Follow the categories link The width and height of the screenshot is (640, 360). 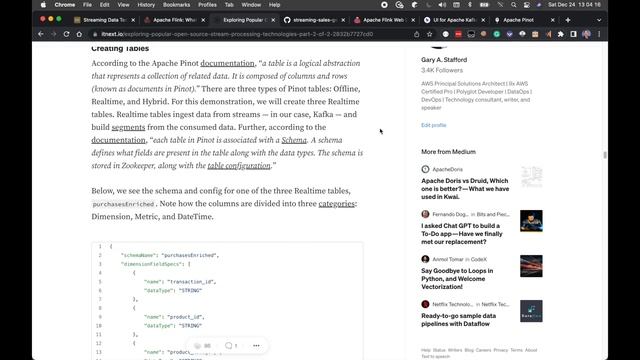(336, 204)
